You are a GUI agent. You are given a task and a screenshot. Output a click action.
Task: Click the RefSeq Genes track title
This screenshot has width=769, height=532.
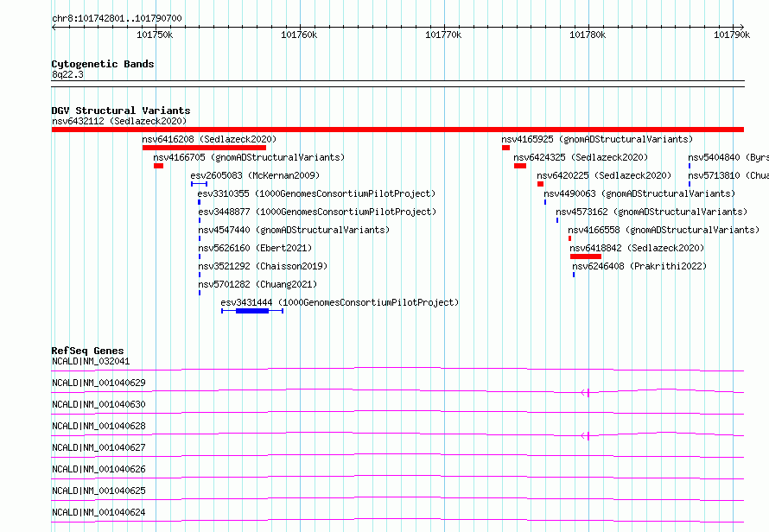point(88,351)
